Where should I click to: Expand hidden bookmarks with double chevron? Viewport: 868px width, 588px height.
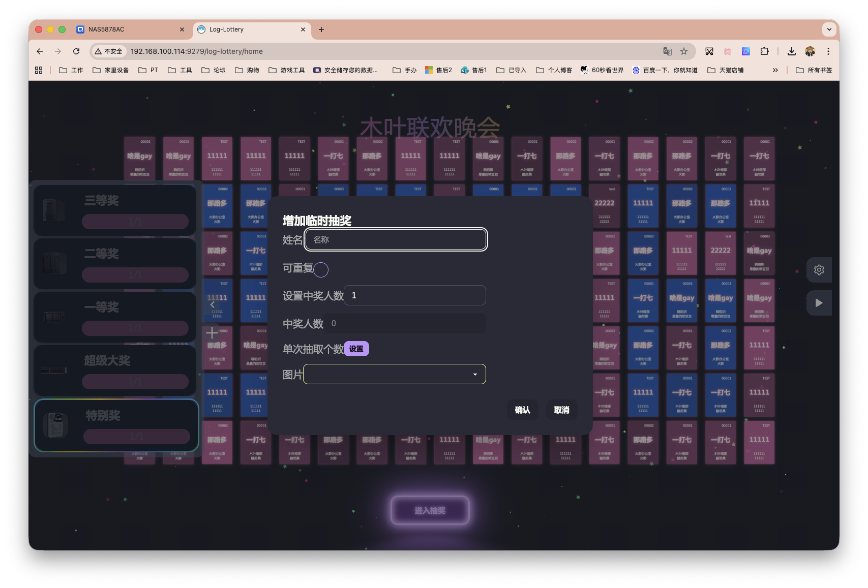775,70
